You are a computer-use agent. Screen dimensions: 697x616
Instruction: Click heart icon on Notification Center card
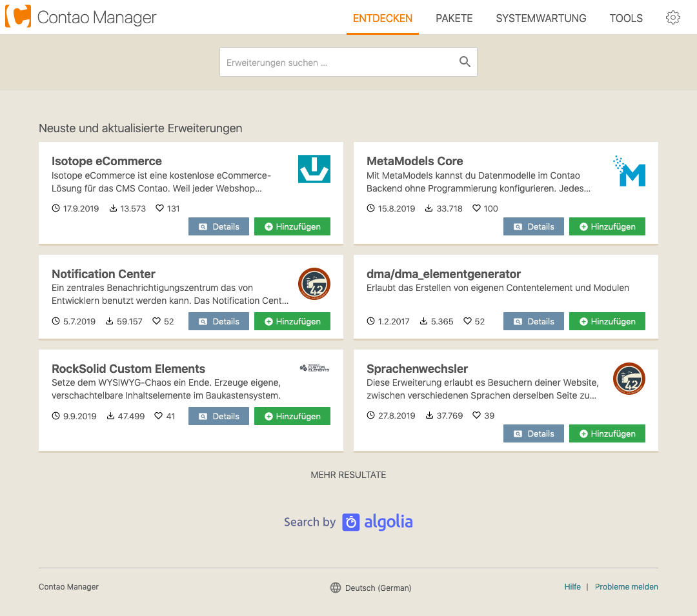156,321
